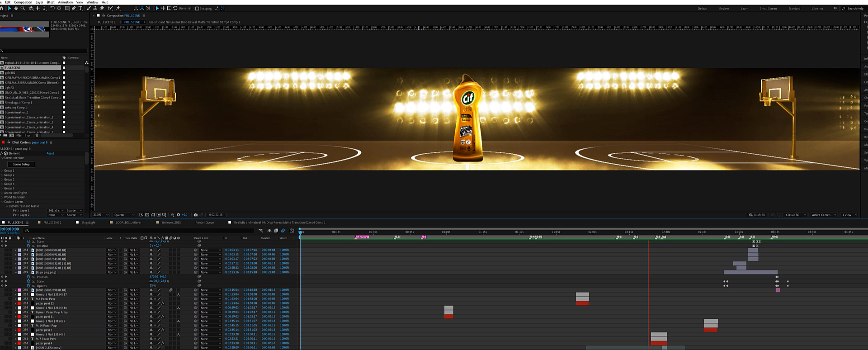Click the Search Help field
868x350 pixels.
pyautogui.click(x=854, y=9)
